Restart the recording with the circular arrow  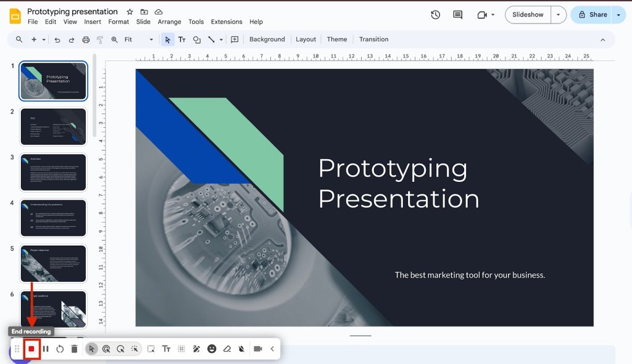(x=60, y=349)
